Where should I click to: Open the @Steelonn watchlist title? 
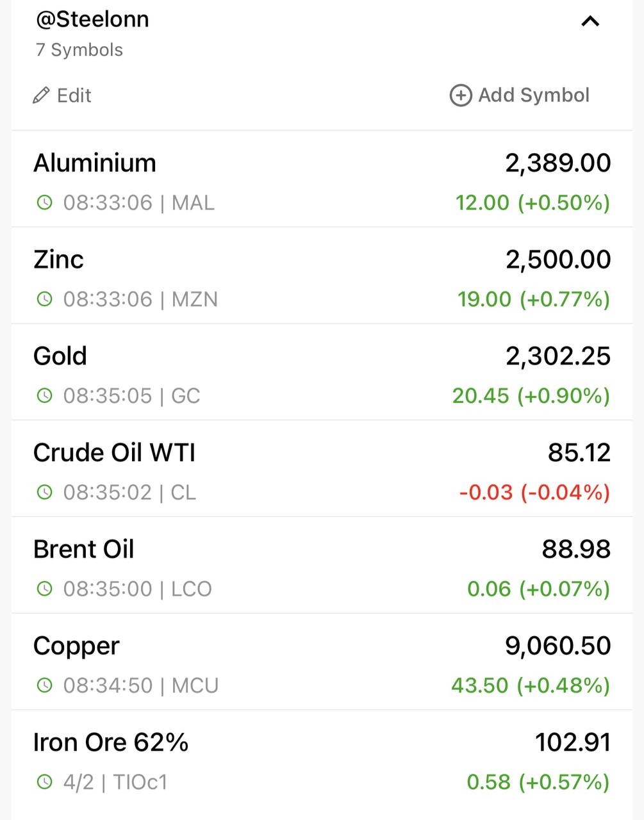(x=92, y=19)
